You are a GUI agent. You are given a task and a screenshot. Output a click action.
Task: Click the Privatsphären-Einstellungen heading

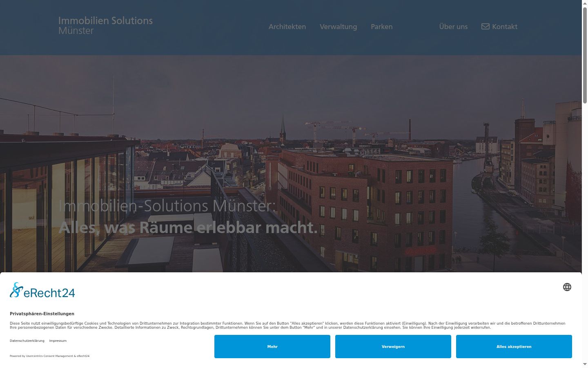[x=42, y=314]
